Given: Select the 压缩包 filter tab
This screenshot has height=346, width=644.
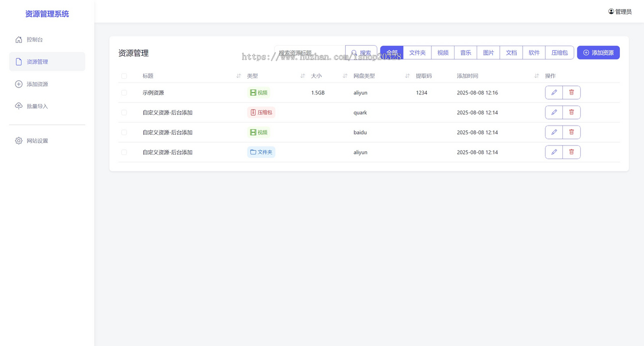Looking at the screenshot, I should click(x=560, y=53).
